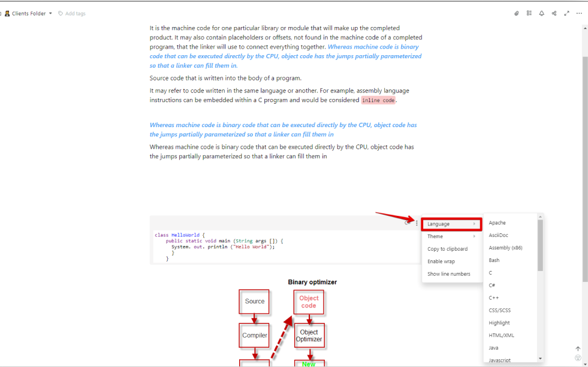Toggle Enable wrap in code menu
The image size is (588, 367).
(x=441, y=261)
